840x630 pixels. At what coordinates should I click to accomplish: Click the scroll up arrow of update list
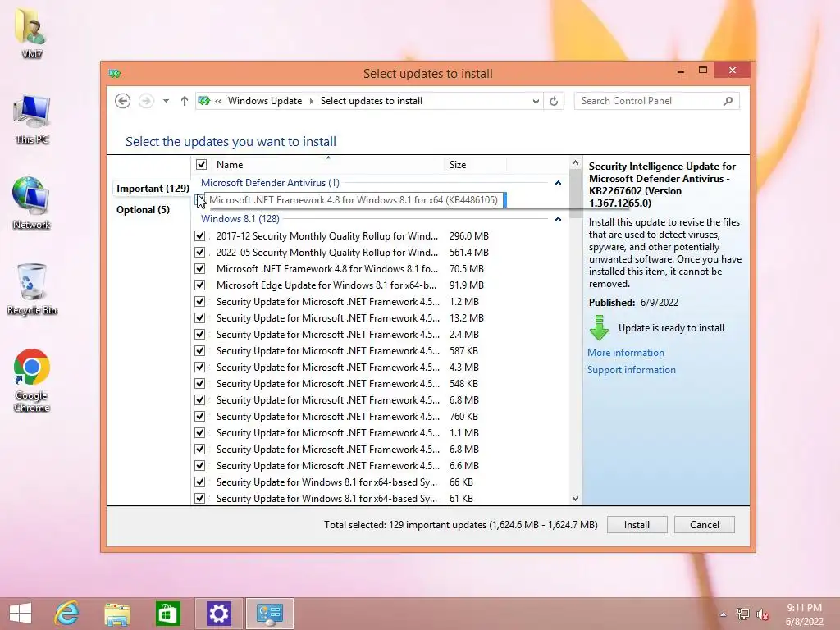tap(575, 162)
